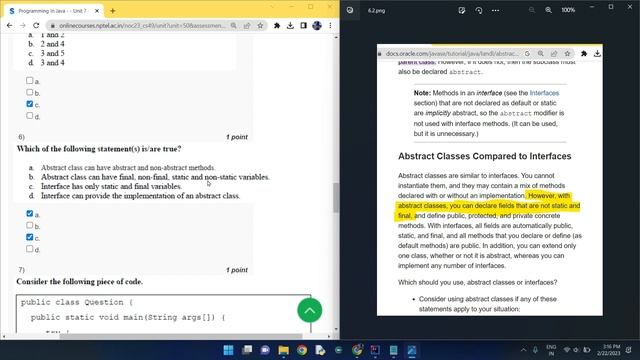Click ENG IN language indicator

[x=551, y=350]
